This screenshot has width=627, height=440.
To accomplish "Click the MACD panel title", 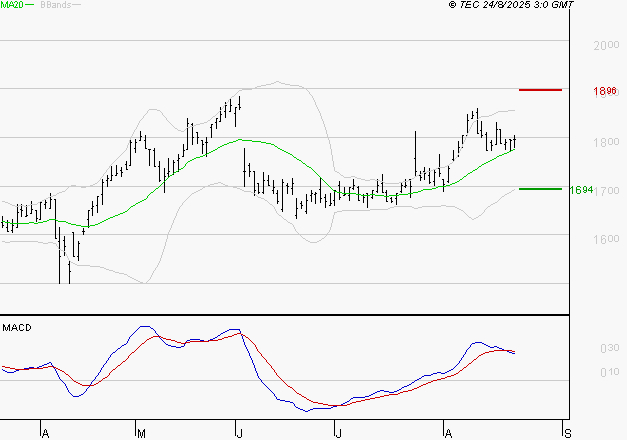I will point(17,328).
